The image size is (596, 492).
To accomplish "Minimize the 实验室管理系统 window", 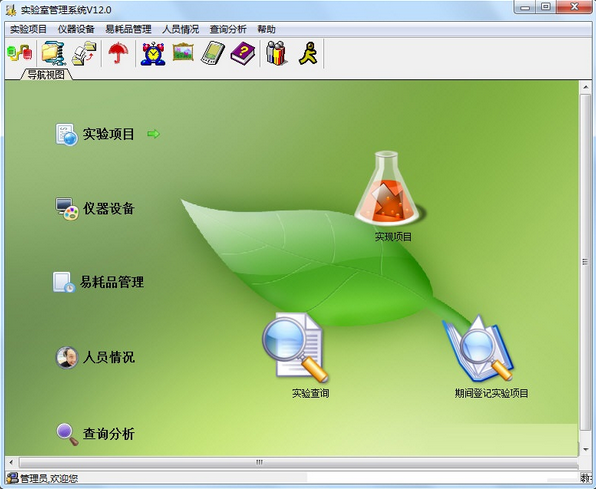I will [x=525, y=7].
